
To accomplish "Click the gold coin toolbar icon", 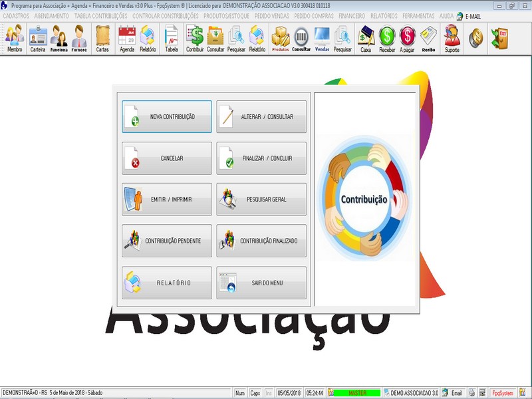I will 476,38.
